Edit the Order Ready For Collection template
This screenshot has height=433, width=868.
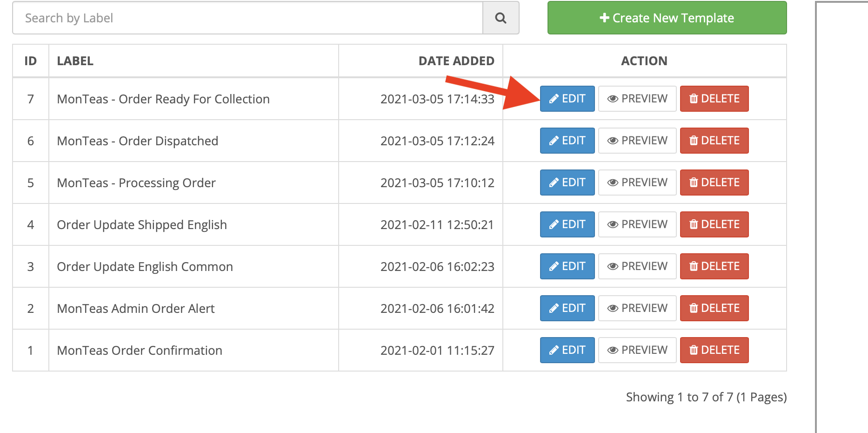[x=567, y=99]
